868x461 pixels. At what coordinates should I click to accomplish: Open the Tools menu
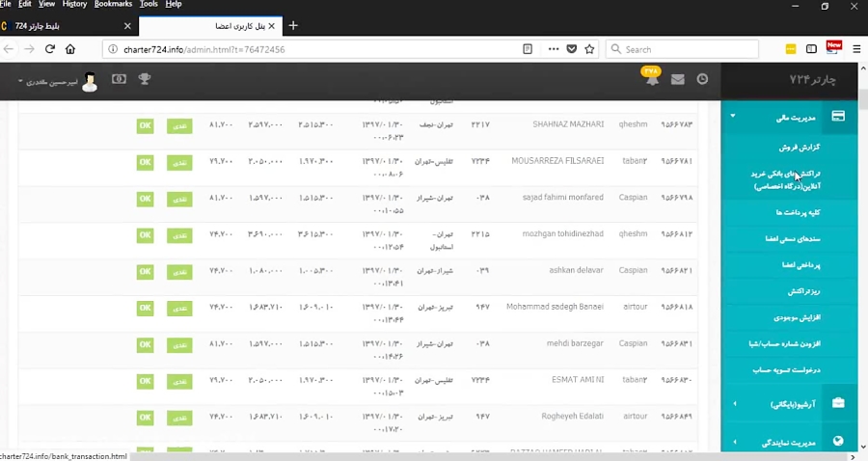coord(149,4)
